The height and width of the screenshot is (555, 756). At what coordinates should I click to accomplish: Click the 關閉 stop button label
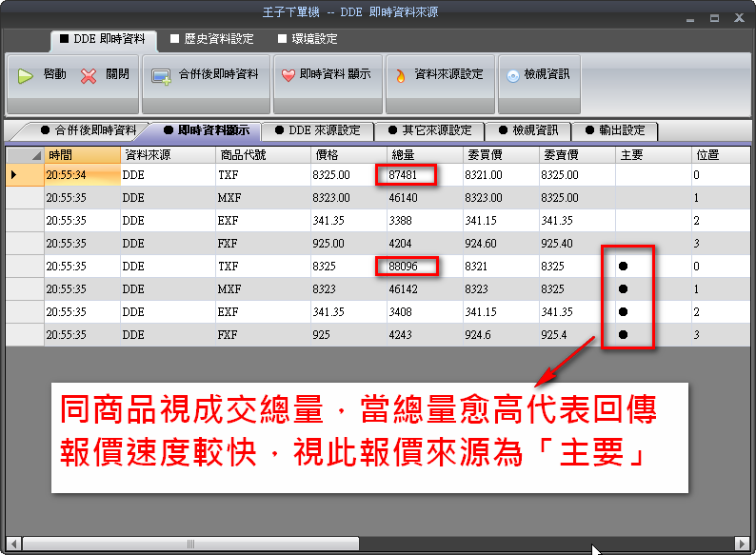(117, 74)
